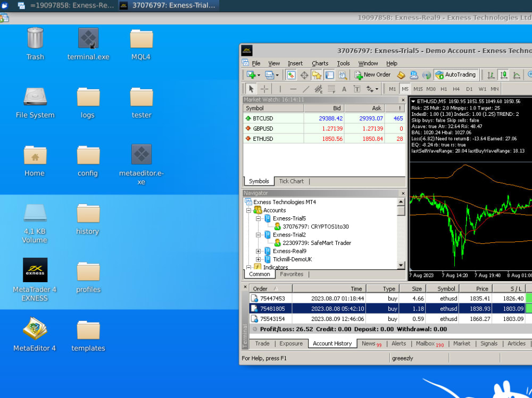Click the Navigator scrollbar down arrow
The height and width of the screenshot is (398, 532).
point(401,265)
